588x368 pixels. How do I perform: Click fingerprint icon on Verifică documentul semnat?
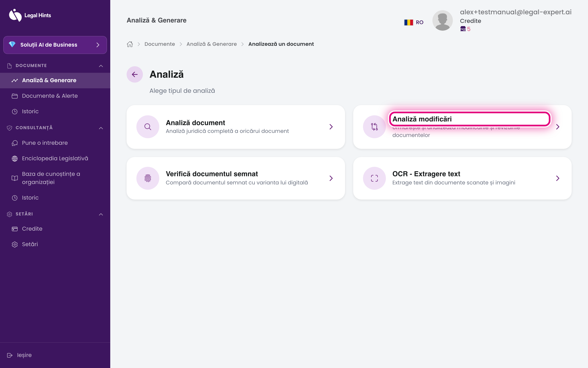148,178
